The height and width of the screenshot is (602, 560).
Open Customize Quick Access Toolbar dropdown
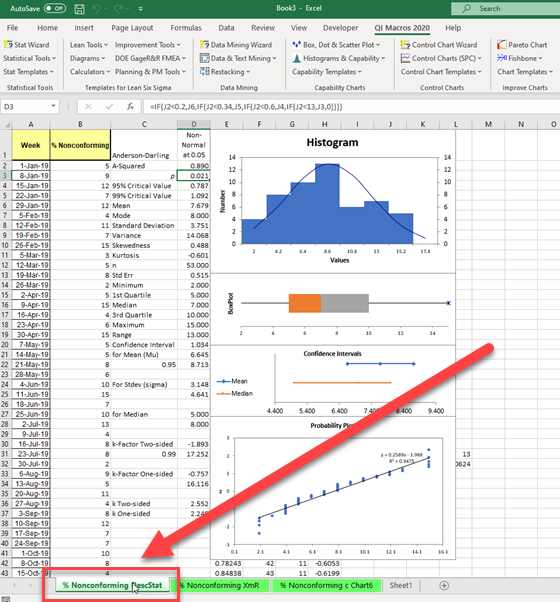pyautogui.click(x=140, y=8)
